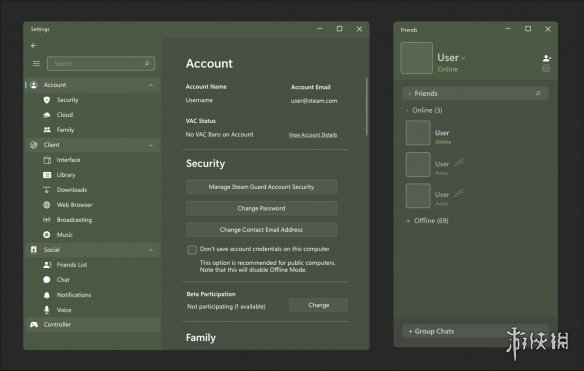Click the Settings content scrollbar
Viewport: 584px width, 371px height.
(366, 107)
